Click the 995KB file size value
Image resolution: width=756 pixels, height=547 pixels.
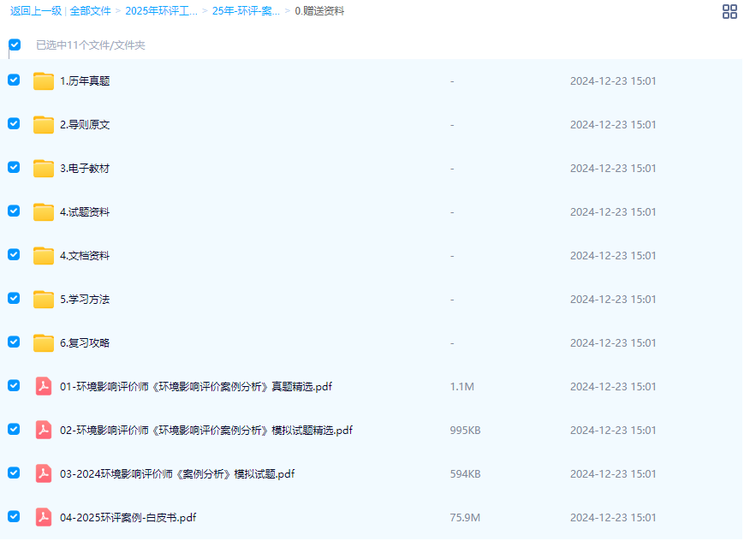coord(465,431)
